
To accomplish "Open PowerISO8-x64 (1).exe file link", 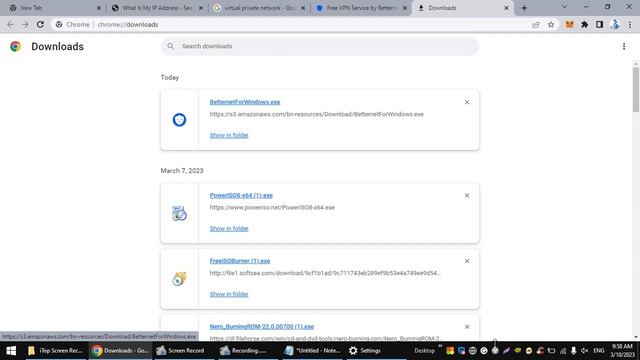I will click(241, 196).
